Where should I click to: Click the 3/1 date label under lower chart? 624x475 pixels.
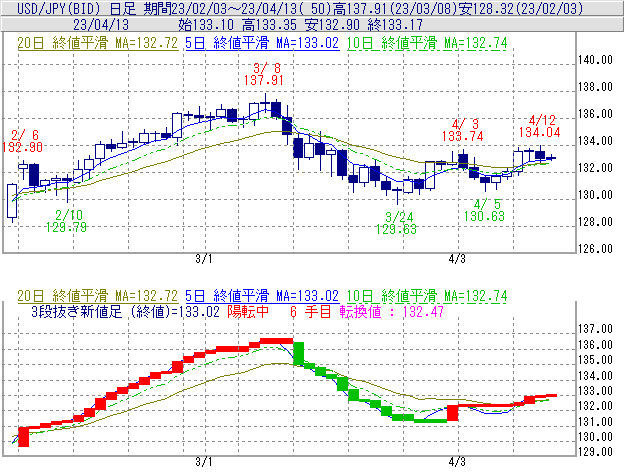[203, 462]
